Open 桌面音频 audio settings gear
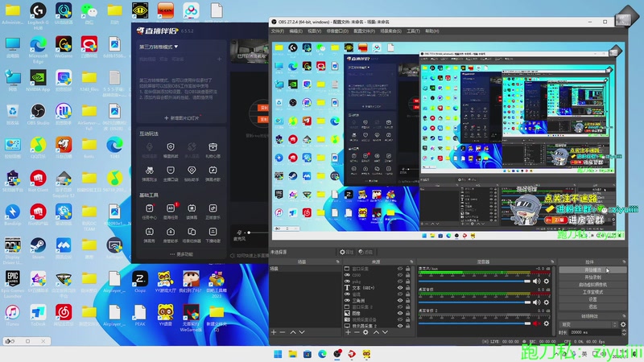The width and height of the screenshot is (644, 362). [547, 302]
